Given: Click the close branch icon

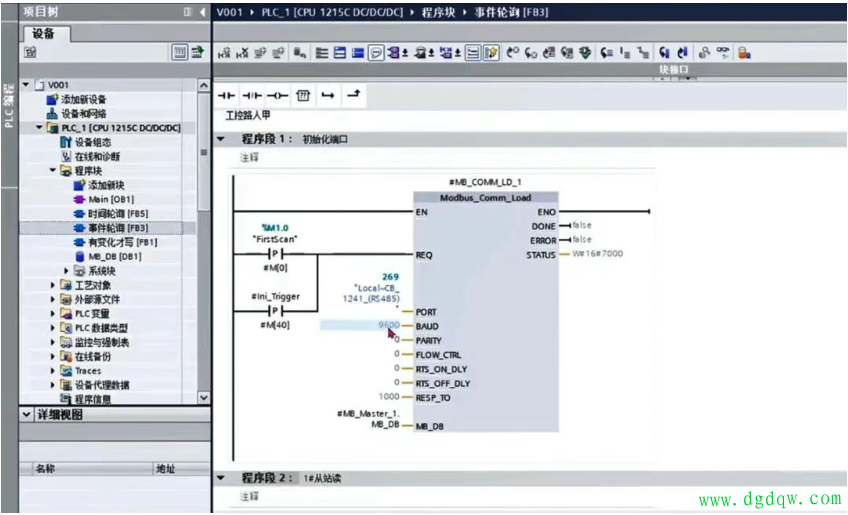Looking at the screenshot, I should point(353,94).
